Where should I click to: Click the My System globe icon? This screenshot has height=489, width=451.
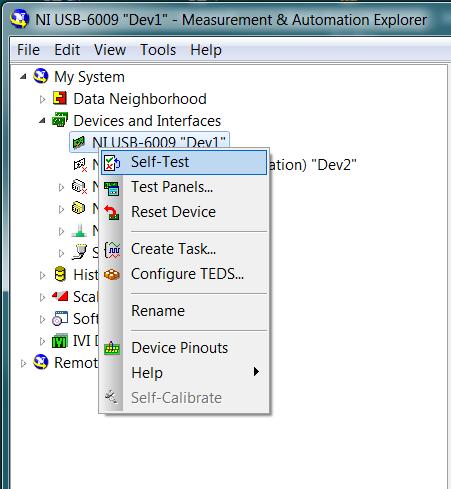click(41, 76)
